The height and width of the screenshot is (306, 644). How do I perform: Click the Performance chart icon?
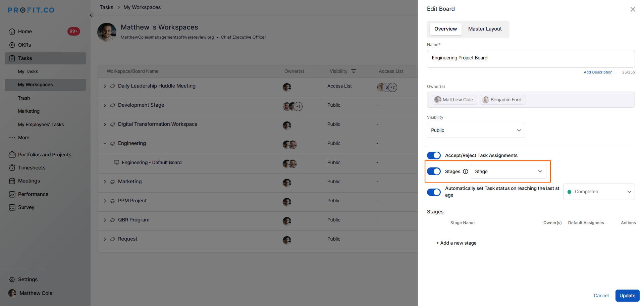click(12, 194)
